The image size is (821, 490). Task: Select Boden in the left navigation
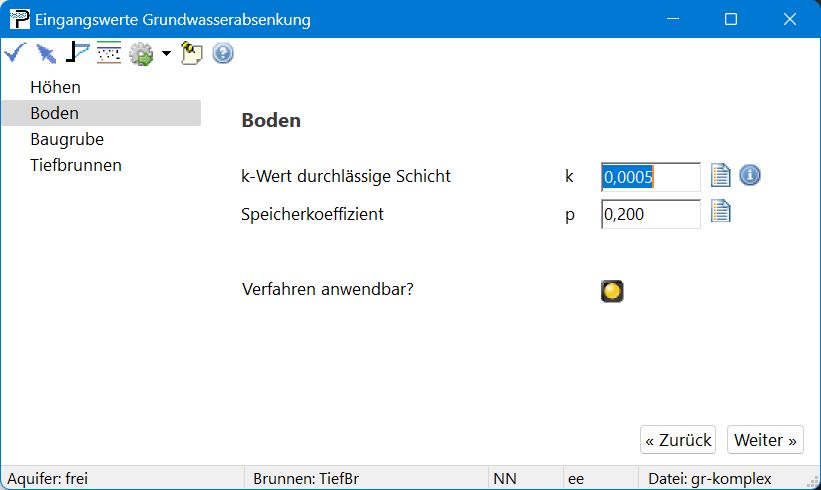click(x=54, y=114)
